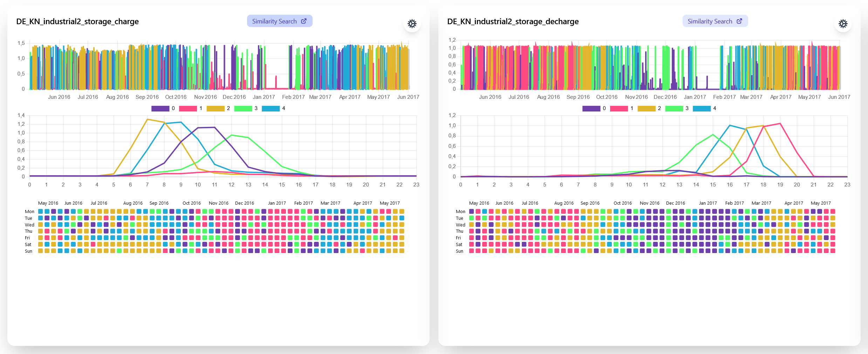This screenshot has height=354, width=868.
Task: Click pink curve peak at hour 19 in decharge chart
Action: 780,123
